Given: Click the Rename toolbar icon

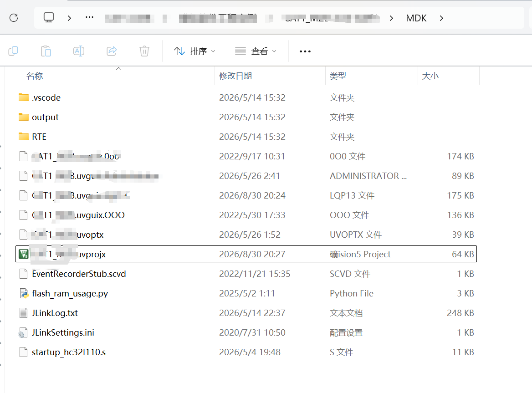Looking at the screenshot, I should (79, 51).
